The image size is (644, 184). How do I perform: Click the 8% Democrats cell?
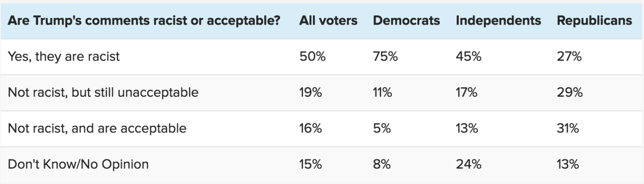(381, 164)
